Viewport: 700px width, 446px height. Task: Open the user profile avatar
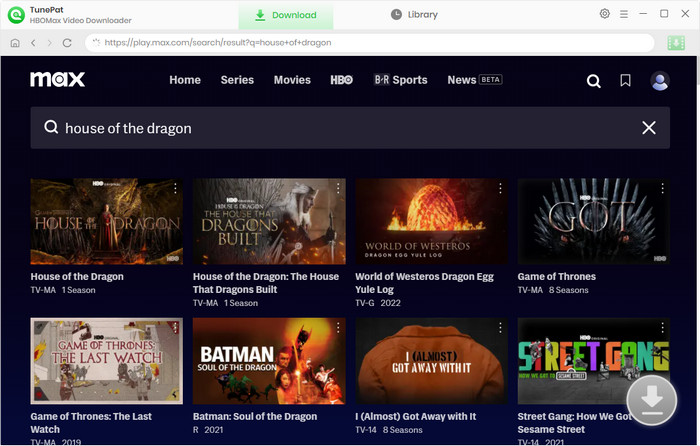coord(659,81)
